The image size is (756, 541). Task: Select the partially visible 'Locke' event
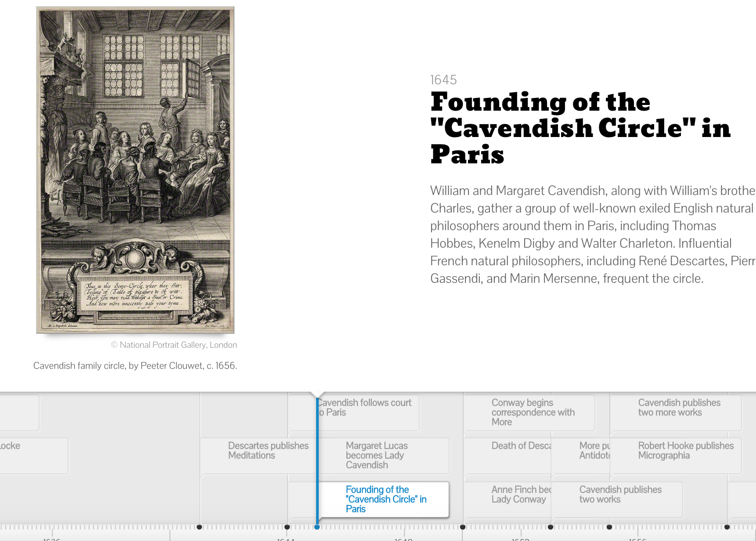point(34,456)
